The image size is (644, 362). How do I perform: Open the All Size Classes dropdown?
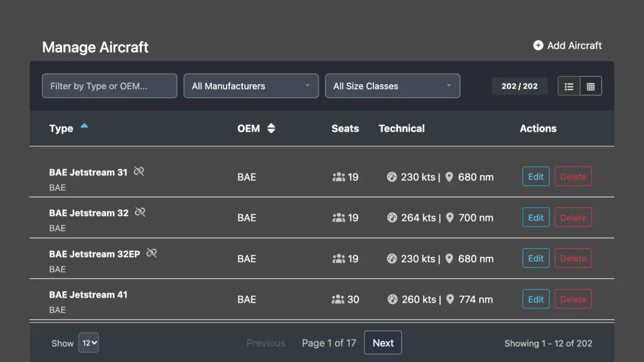(392, 86)
